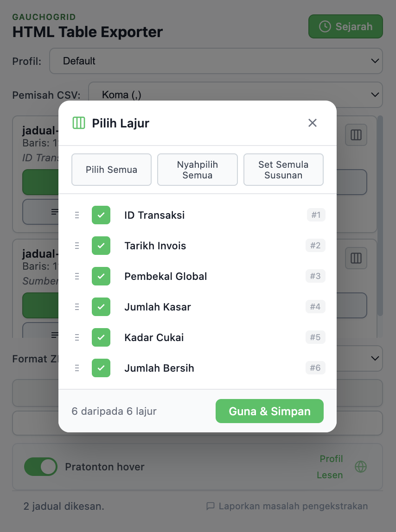Uncheck the Tarikh Invois column

101,246
